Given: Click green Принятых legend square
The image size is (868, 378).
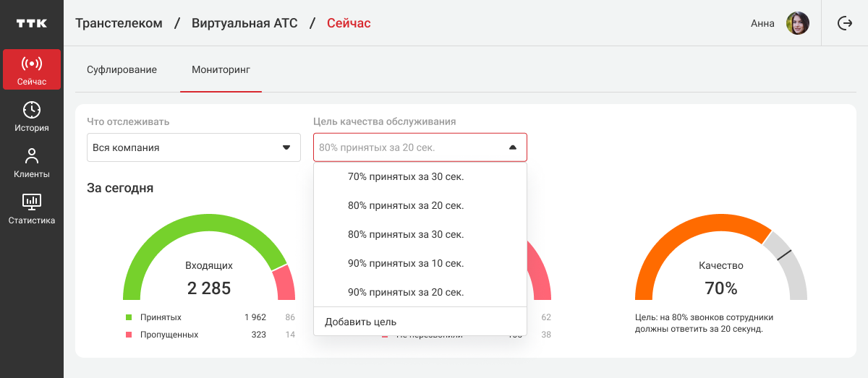Looking at the screenshot, I should pos(129,317).
